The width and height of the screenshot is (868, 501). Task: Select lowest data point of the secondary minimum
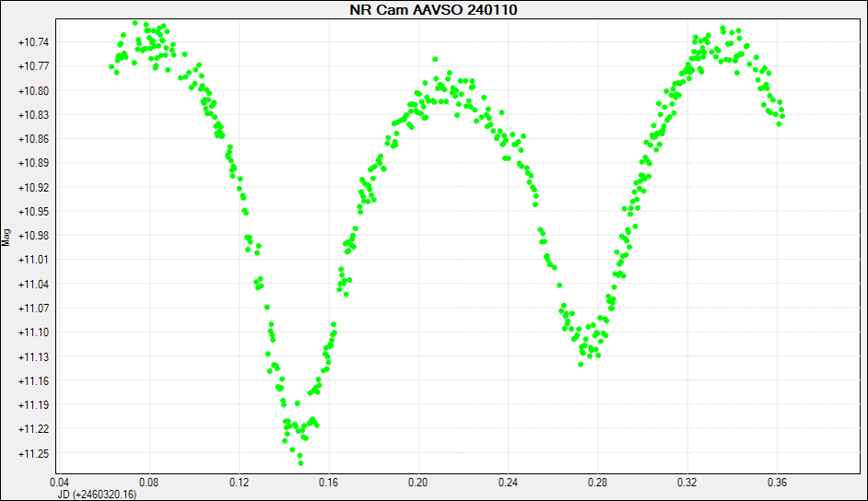[x=581, y=364]
